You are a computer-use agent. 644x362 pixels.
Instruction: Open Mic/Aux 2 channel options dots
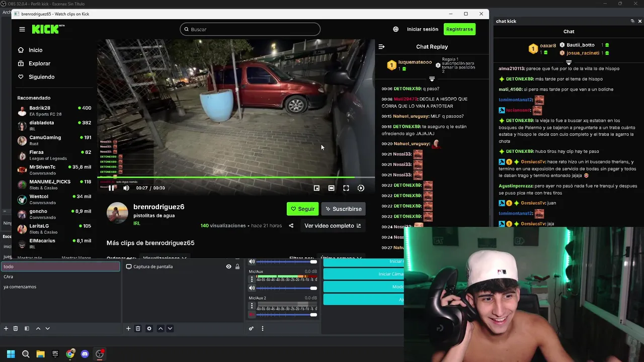[252, 306]
